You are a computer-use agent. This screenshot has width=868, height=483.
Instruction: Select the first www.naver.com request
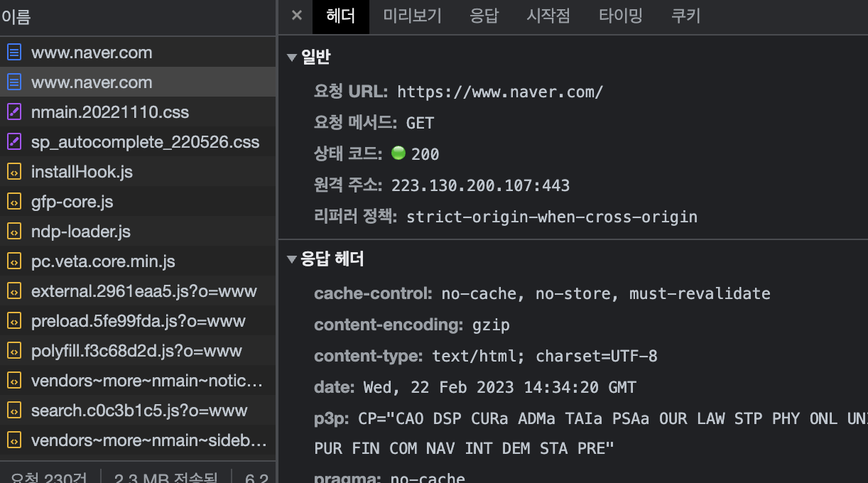pos(138,53)
